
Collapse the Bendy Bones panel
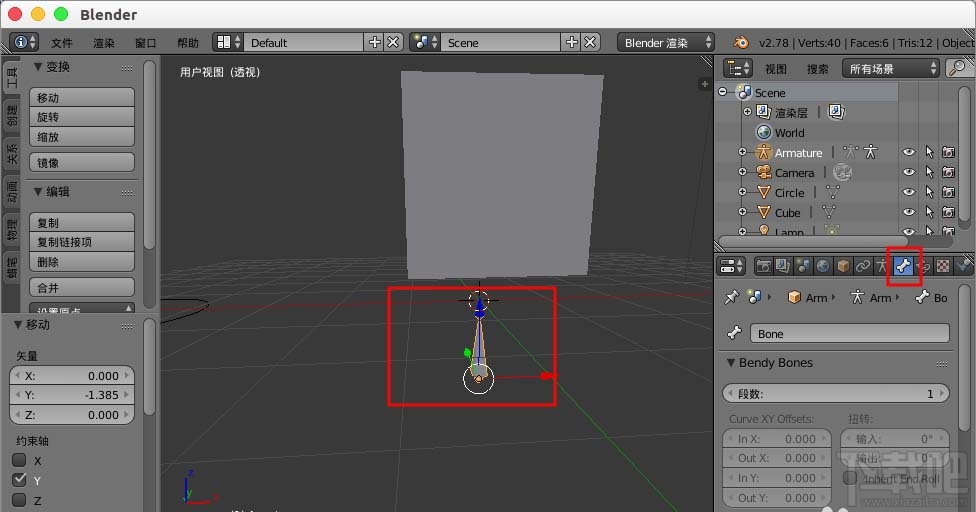(731, 362)
